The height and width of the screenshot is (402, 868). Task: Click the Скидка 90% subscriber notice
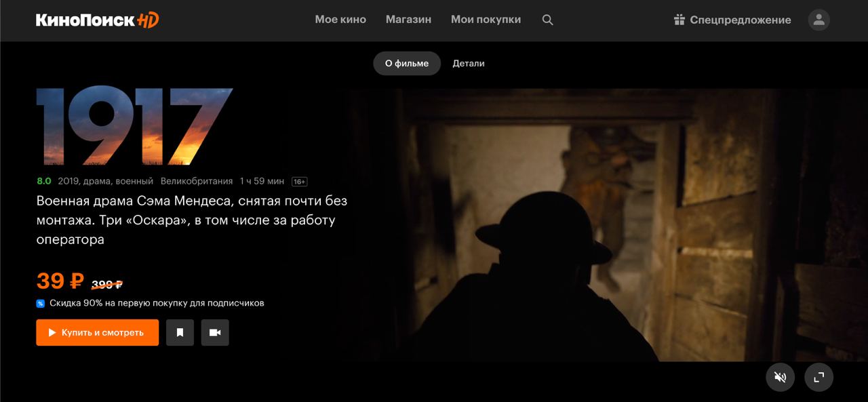click(157, 303)
